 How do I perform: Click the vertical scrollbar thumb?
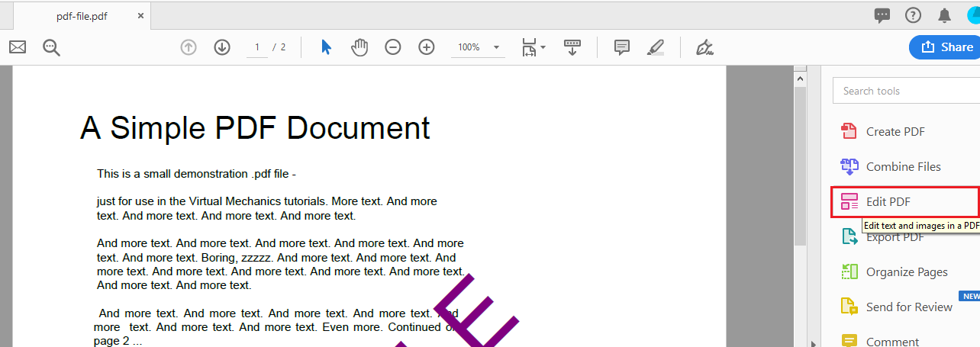800,165
